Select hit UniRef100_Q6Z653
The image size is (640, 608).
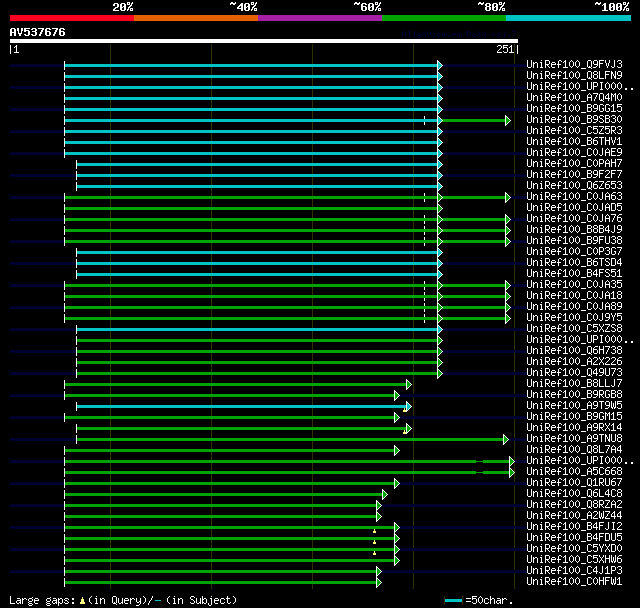pos(574,186)
